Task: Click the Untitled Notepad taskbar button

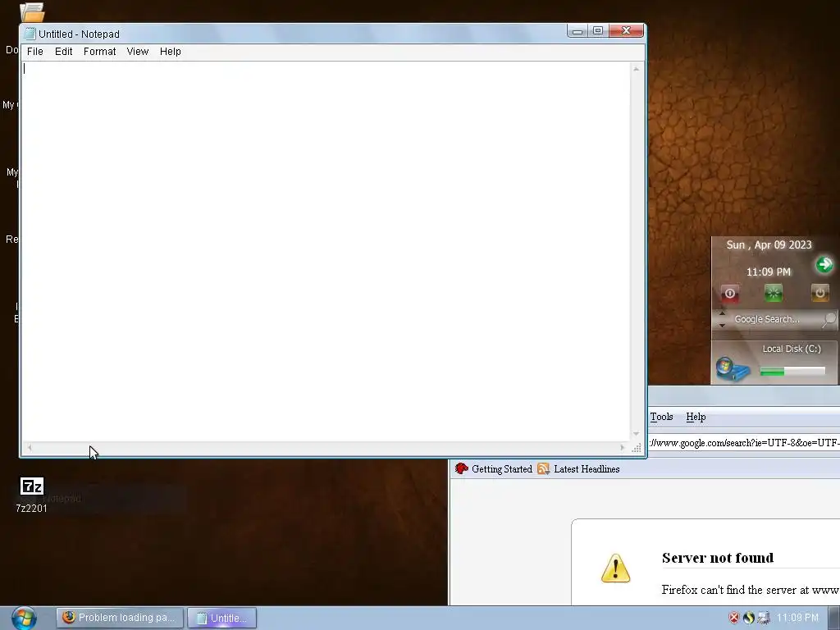Action: click(x=221, y=618)
